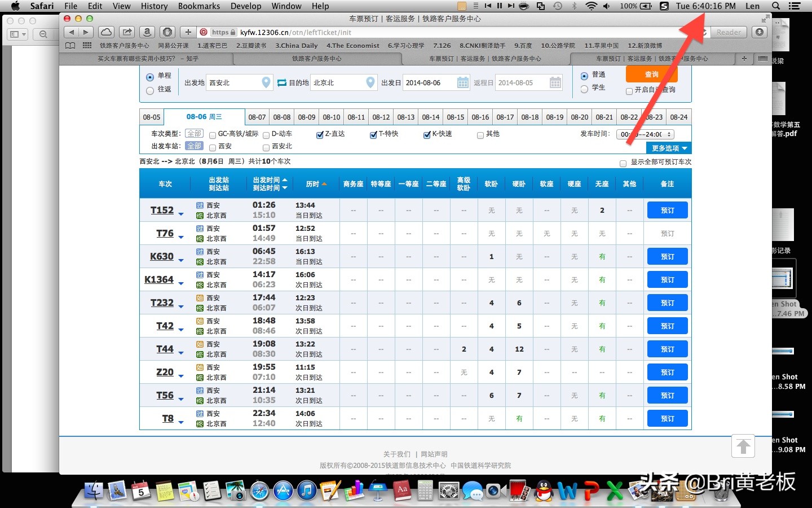Enable the D-动车 checkbox
The width and height of the screenshot is (812, 508).
[x=266, y=135]
